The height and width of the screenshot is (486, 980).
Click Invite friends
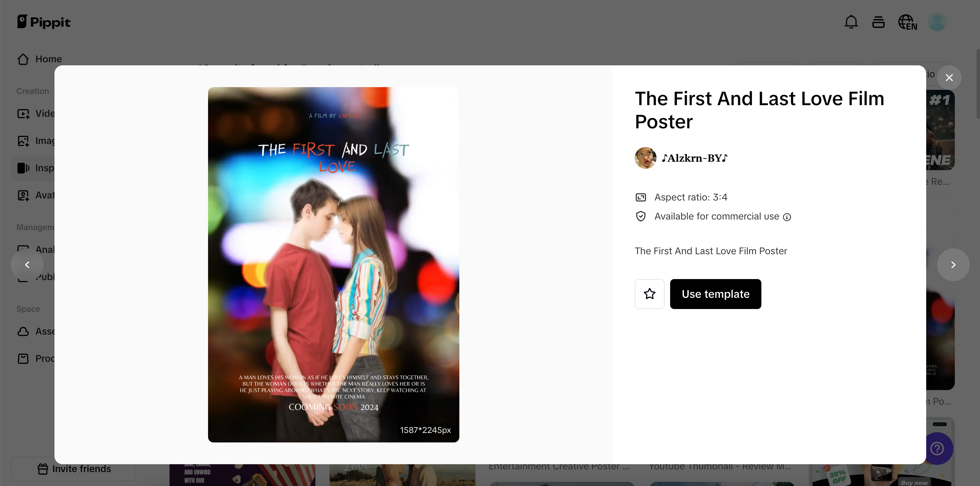74,469
